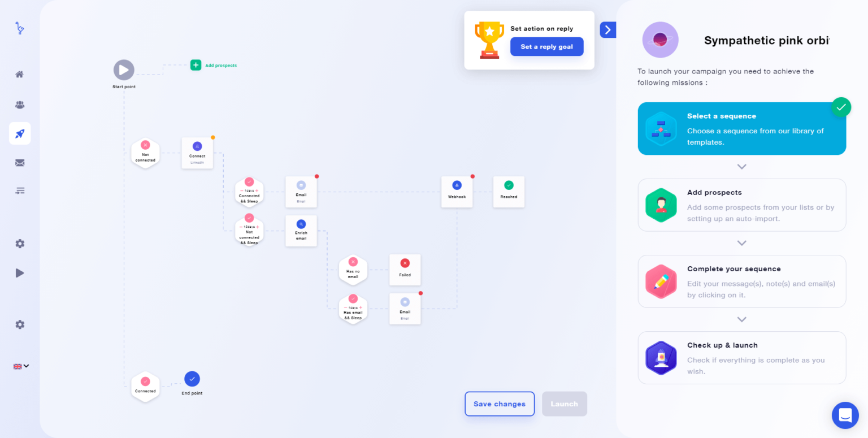Increase days on Connected && Sleep node
Image resolution: width=868 pixels, height=438 pixels.
(257, 190)
